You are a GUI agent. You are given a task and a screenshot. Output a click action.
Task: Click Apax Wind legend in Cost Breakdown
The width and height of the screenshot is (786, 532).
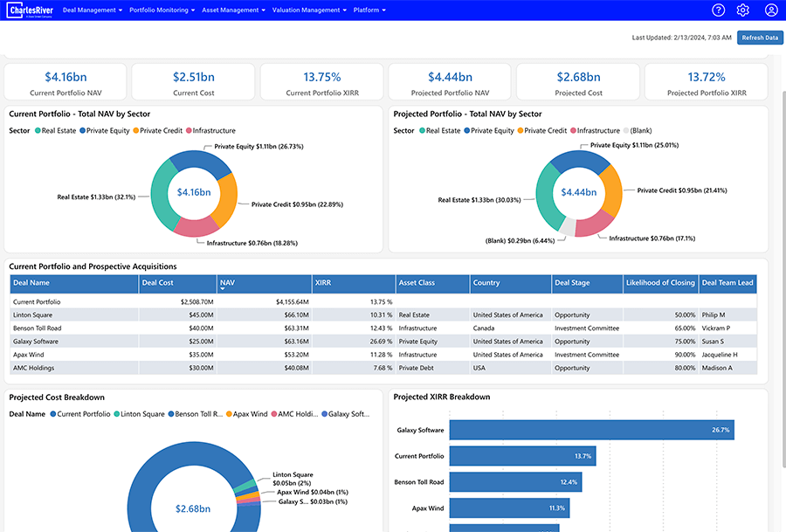(247, 414)
